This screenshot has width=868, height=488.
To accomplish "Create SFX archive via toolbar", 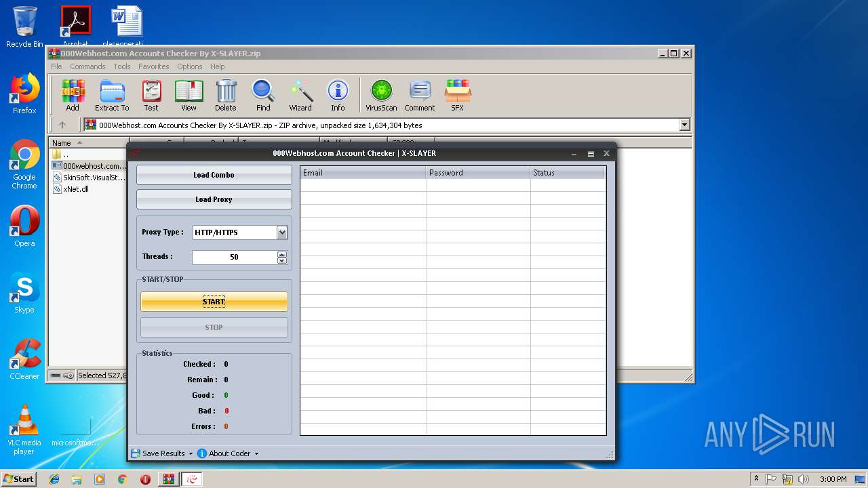I will (x=458, y=96).
